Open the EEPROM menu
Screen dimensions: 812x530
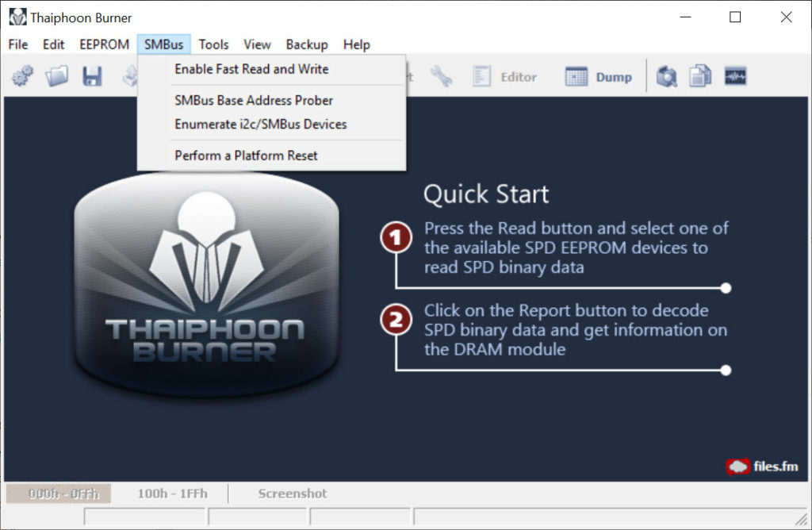[x=104, y=44]
